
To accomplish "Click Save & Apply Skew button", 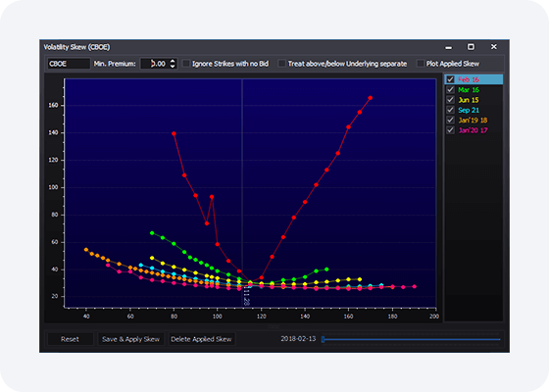I will (x=130, y=339).
